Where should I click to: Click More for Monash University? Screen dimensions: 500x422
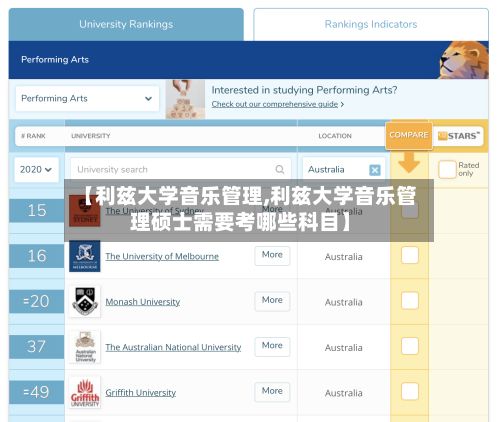click(272, 301)
